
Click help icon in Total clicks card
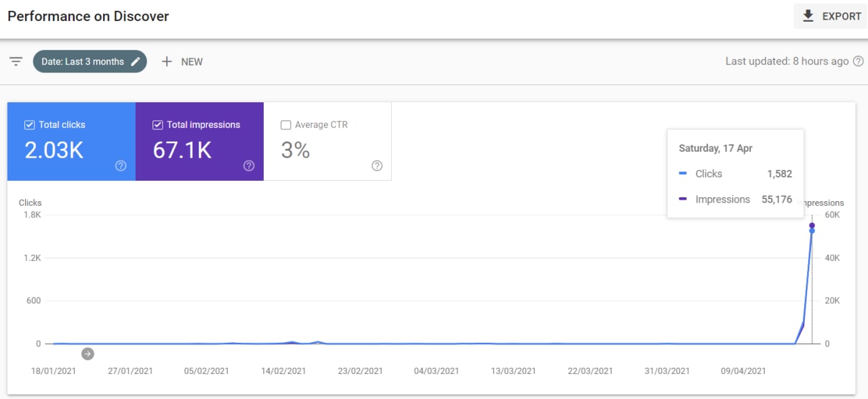pyautogui.click(x=121, y=166)
